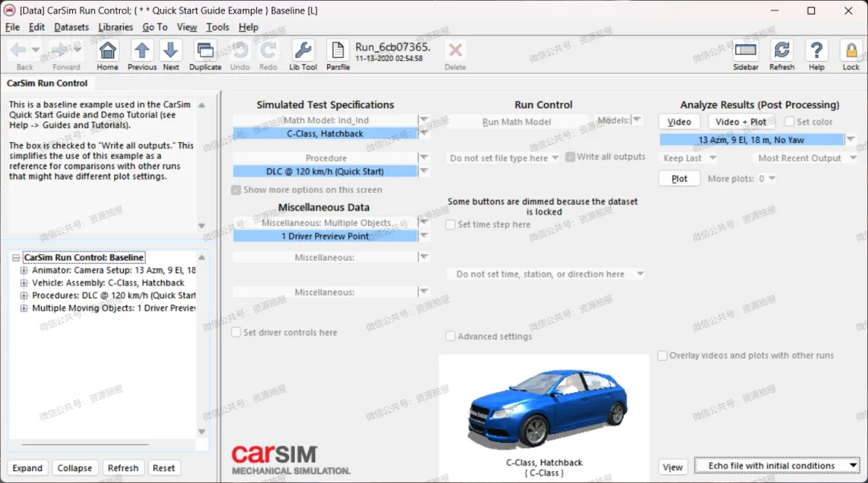Click the Undo icon
The width and height of the screenshot is (868, 483).
pyautogui.click(x=240, y=51)
